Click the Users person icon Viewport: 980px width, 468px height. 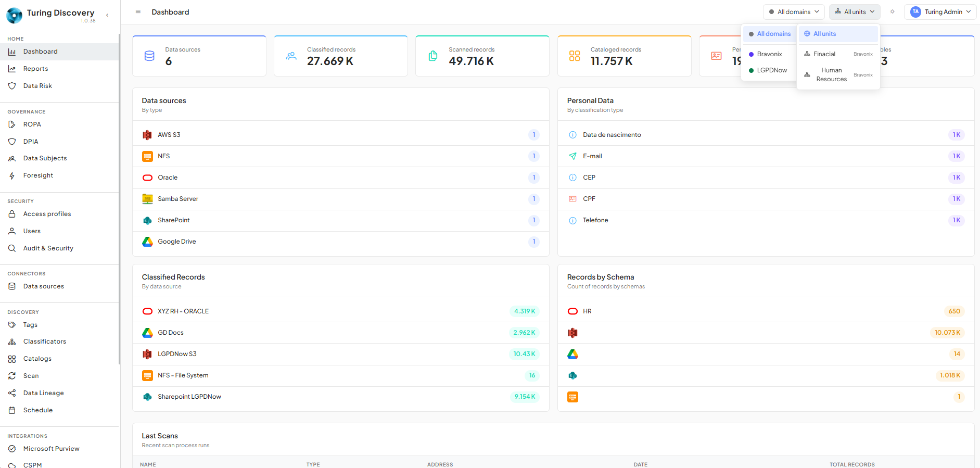tap(12, 231)
